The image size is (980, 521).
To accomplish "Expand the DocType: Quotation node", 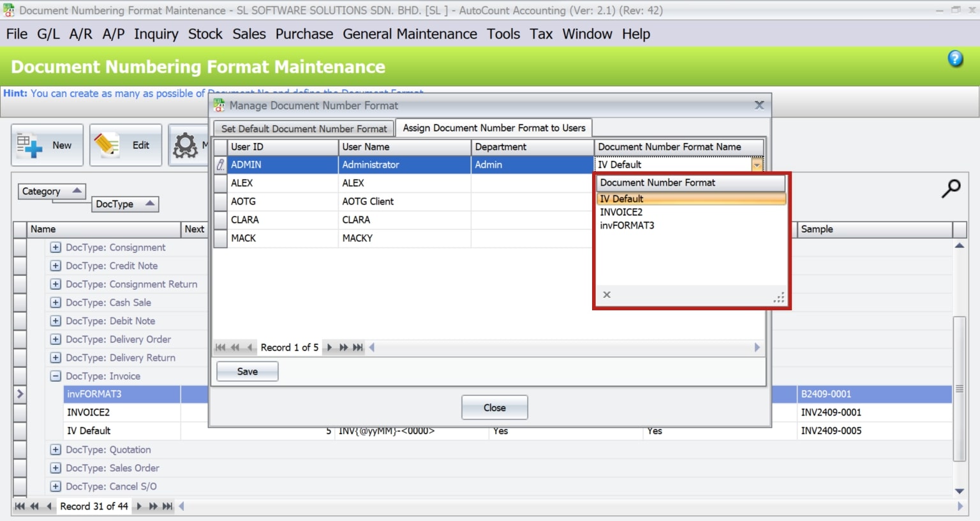I will [x=55, y=449].
